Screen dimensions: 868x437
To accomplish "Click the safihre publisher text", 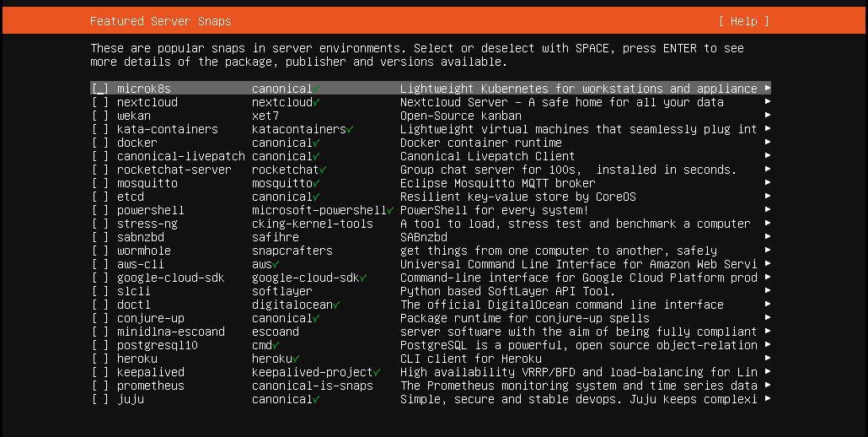I will 276,237.
